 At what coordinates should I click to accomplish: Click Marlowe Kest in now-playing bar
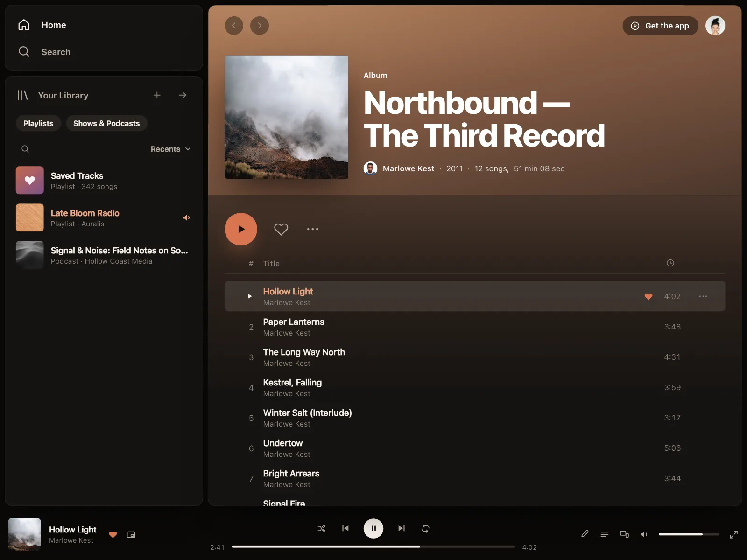(x=71, y=540)
